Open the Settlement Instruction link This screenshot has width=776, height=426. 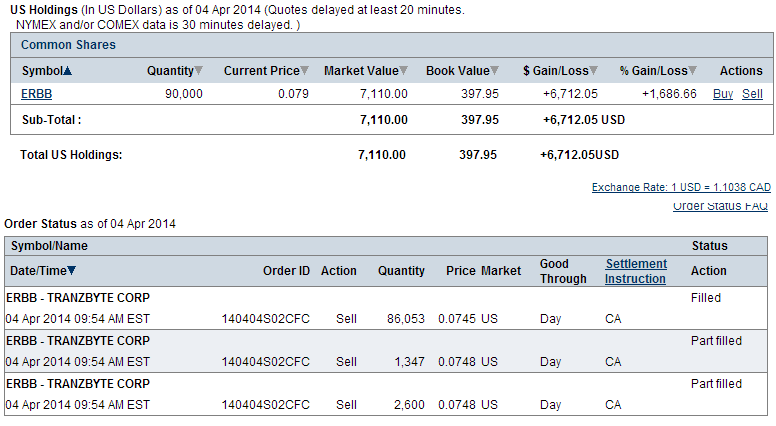coord(635,271)
